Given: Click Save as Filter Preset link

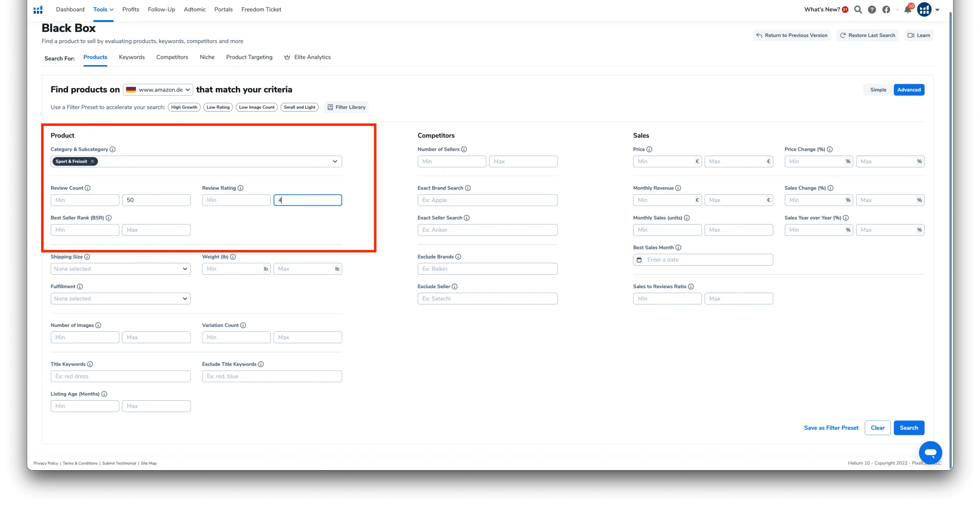Looking at the screenshot, I should pos(831,428).
